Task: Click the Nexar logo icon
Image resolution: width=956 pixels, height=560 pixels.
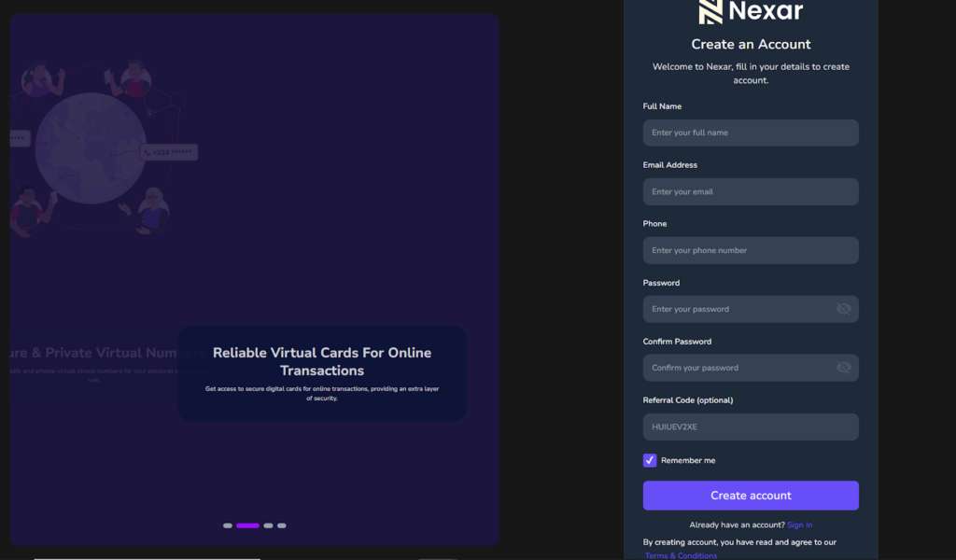Action: click(711, 11)
